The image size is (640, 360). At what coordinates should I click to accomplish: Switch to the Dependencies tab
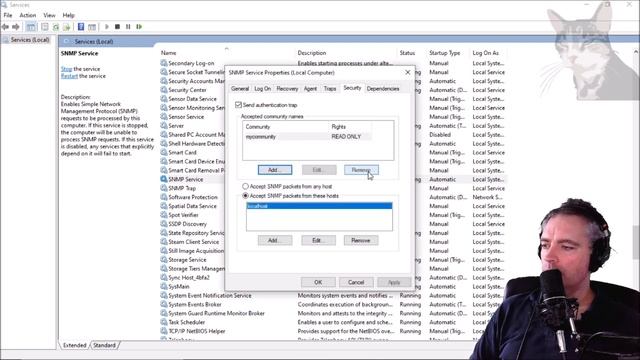coord(383,89)
